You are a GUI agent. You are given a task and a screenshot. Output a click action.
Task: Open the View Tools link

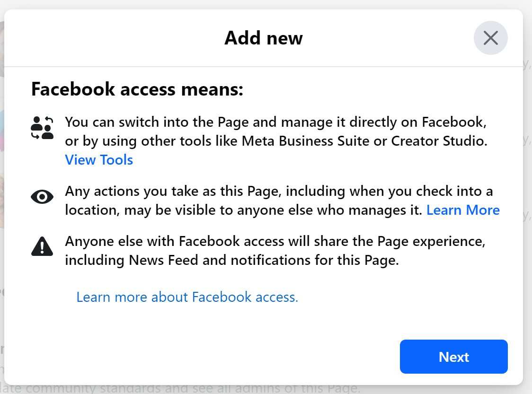[x=99, y=160]
